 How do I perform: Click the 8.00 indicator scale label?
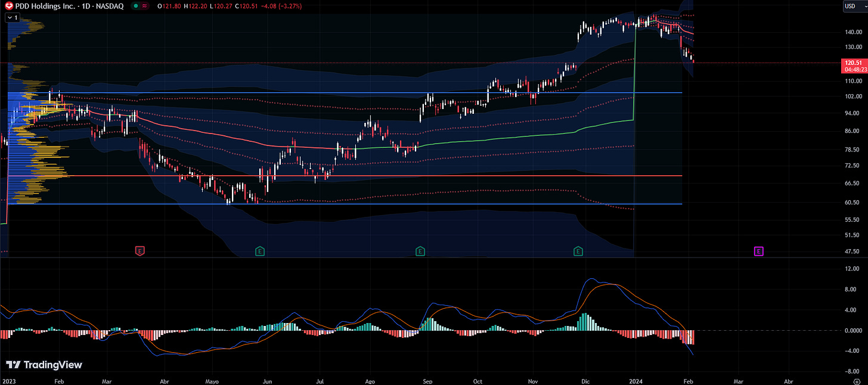point(851,290)
